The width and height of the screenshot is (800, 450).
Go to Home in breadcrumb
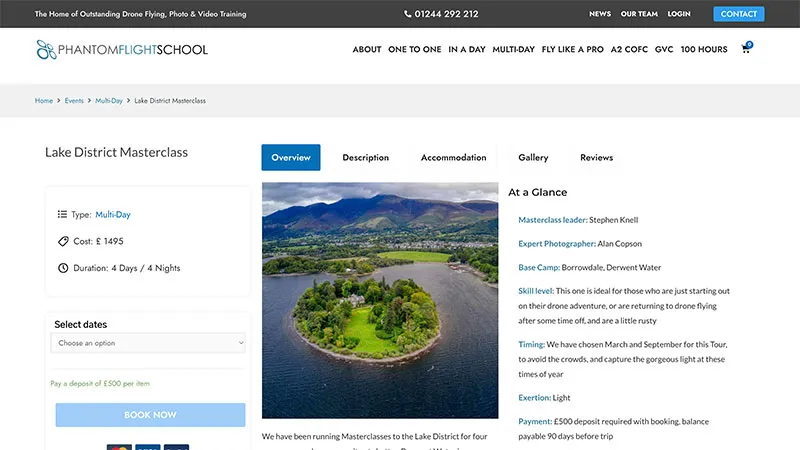tap(44, 101)
